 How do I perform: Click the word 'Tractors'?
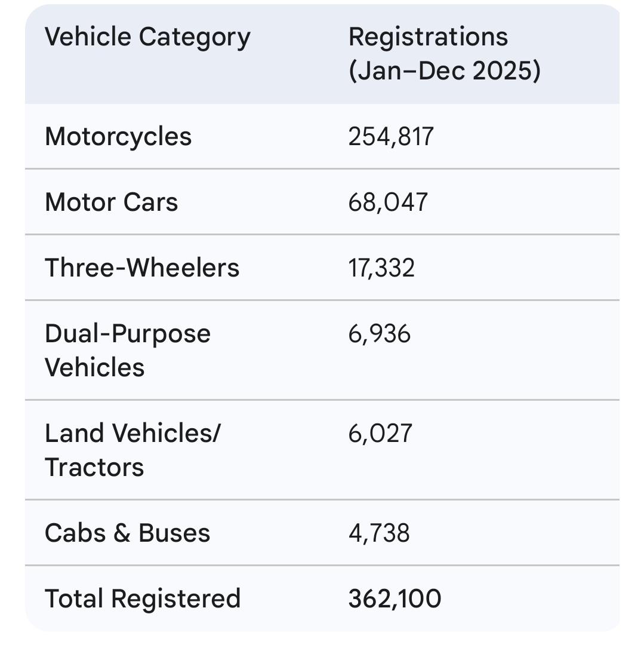point(94,466)
